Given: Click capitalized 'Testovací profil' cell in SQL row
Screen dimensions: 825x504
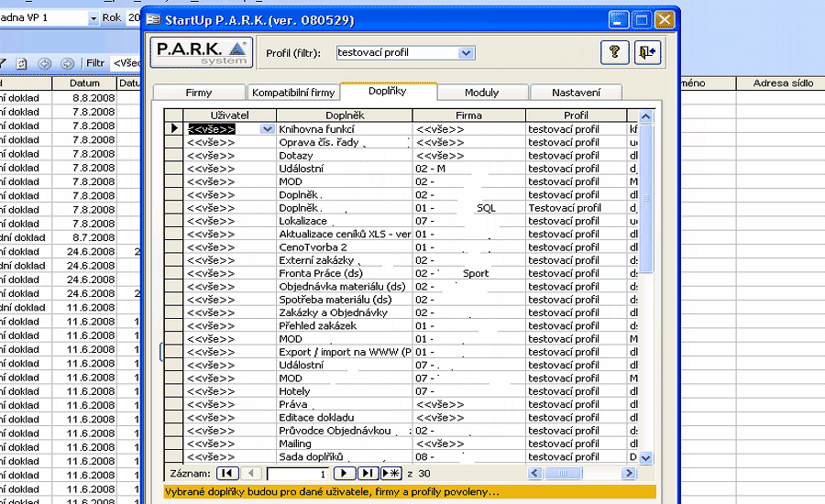Looking at the screenshot, I should pyautogui.click(x=577, y=208).
